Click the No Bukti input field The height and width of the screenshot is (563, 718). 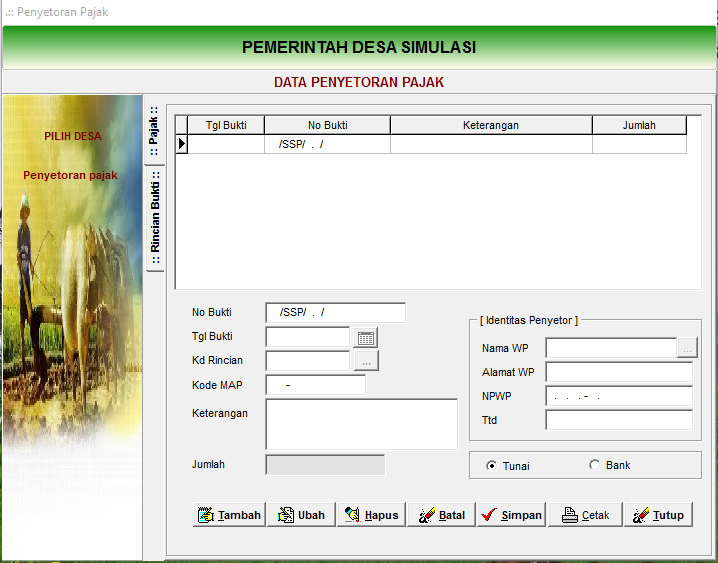(335, 313)
